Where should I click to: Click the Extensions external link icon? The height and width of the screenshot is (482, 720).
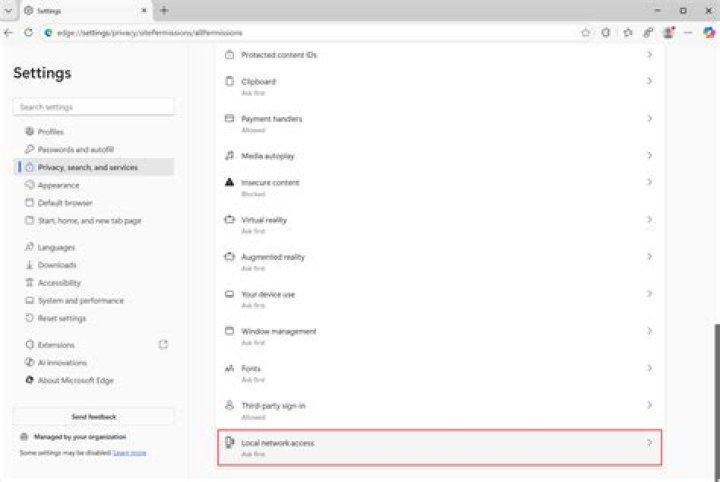[163, 345]
